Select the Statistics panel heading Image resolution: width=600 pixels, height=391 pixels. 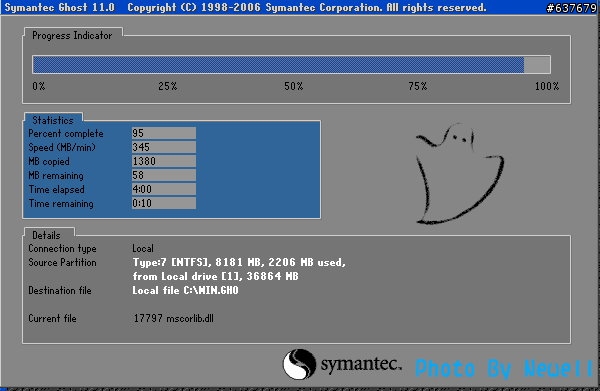point(53,120)
